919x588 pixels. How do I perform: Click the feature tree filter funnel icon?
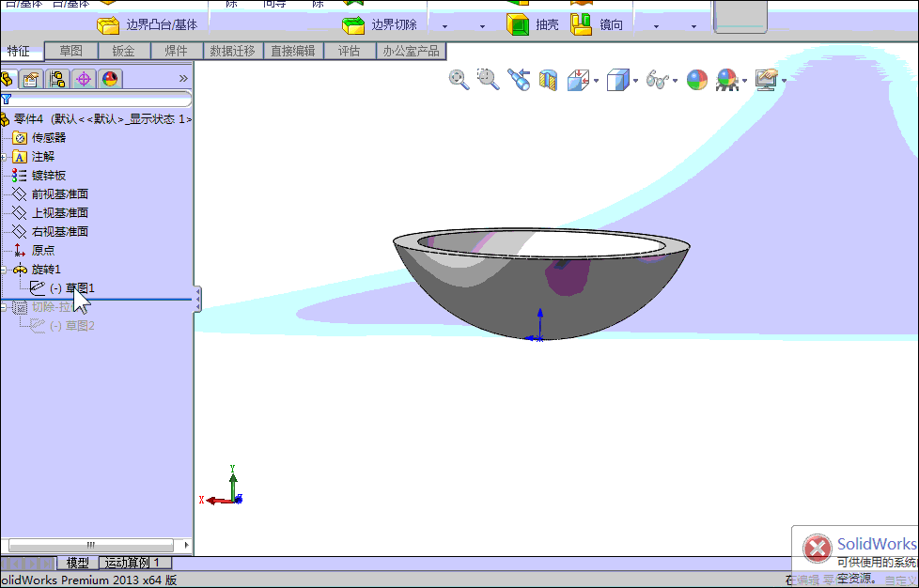7,99
